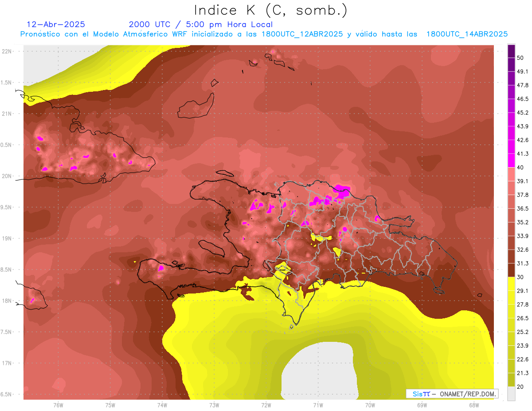Screen dimensions: 532x411
Task: Pick the gray swatch below colorbar value 20
Action: tap(511, 393)
